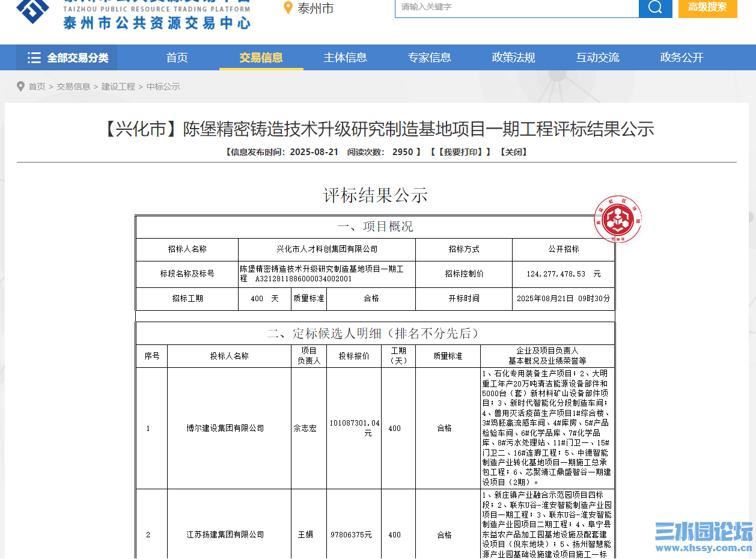Image resolution: width=756 pixels, height=559 pixels.
Task: Click the 中标公示 breadcrumb link
Action: tap(163, 87)
